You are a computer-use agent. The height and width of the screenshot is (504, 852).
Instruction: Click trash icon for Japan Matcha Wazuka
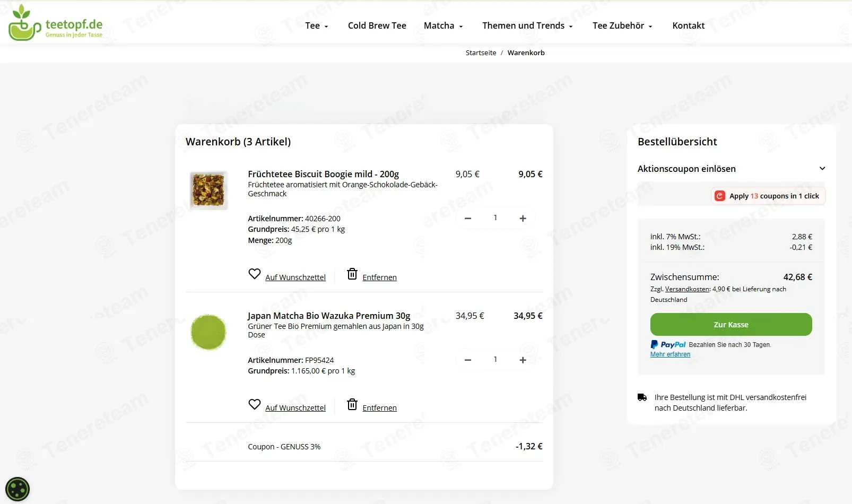point(352,404)
